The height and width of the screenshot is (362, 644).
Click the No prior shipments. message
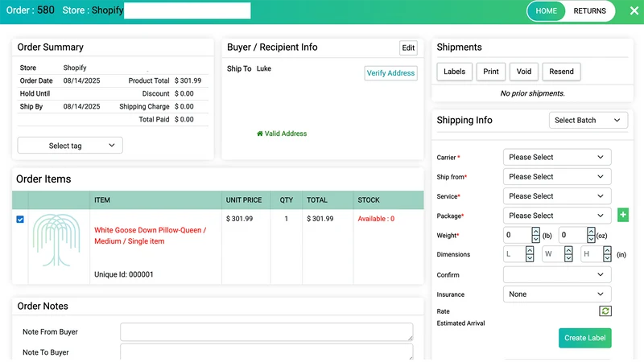point(532,93)
